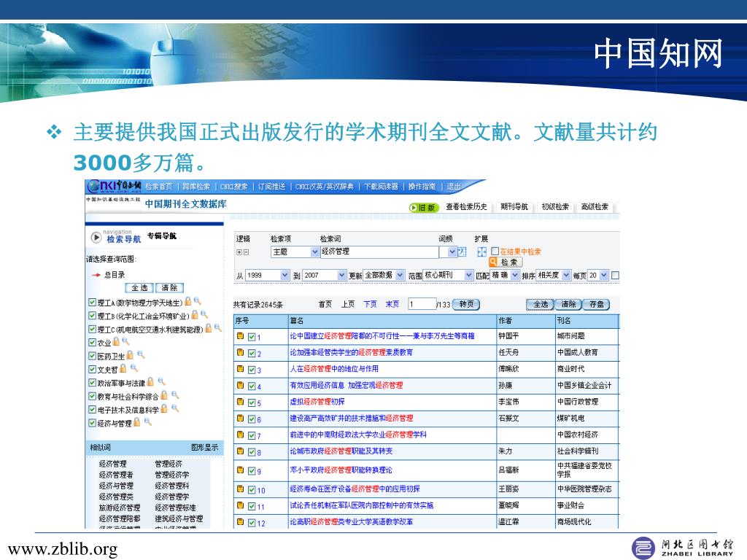Go to 末页 of results
The image size is (747, 560).
click(x=392, y=304)
